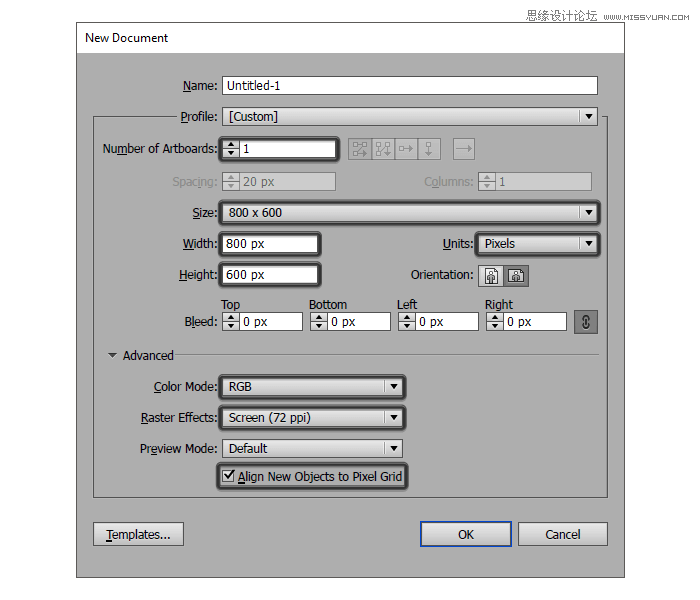Choose the Arrange by Column layout icon

coord(429,149)
